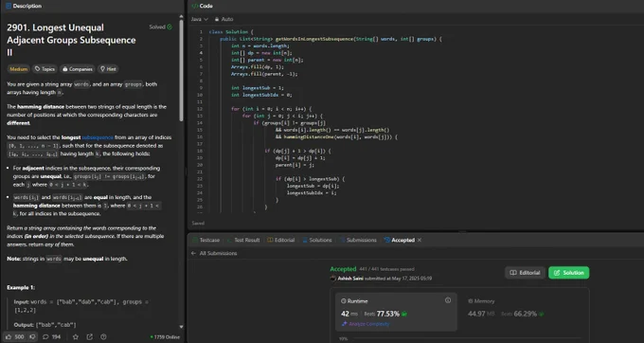644x343 pixels.
Task: Click the Solved green checkmark icon
Action: coord(170,27)
